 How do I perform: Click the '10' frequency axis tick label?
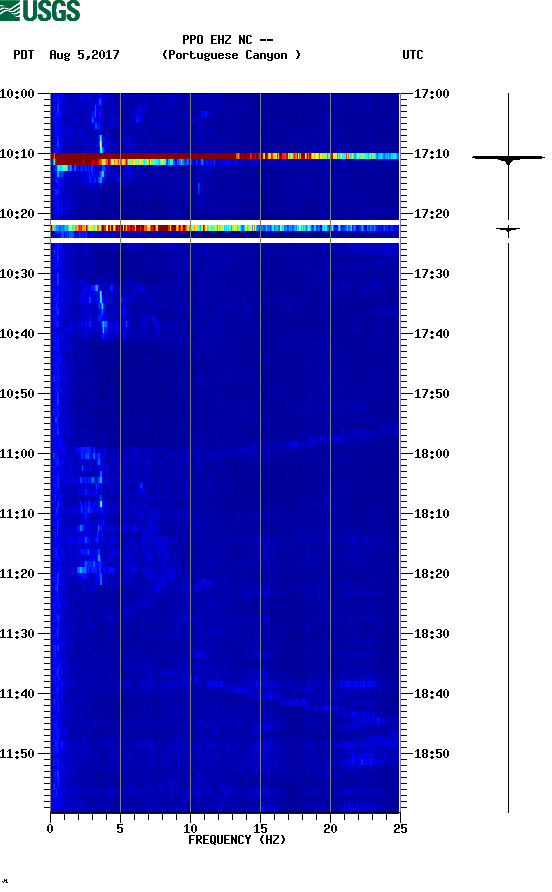coord(190,828)
